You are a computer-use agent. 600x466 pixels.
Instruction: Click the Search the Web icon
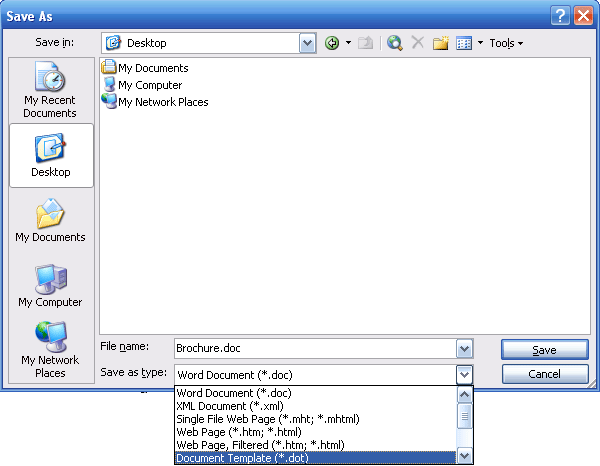(395, 43)
